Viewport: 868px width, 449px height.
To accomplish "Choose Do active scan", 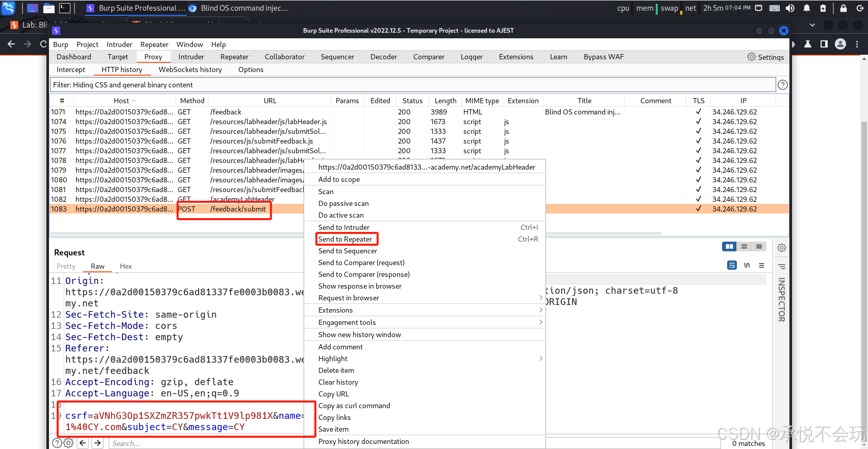I will 425,215.
